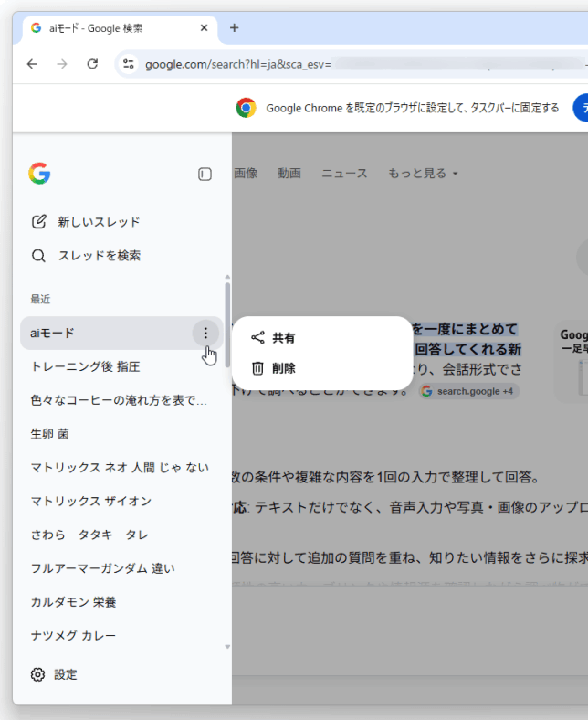Open the search.google +4 source chip
Image resolution: width=588 pixels, height=720 pixels.
[x=468, y=391]
